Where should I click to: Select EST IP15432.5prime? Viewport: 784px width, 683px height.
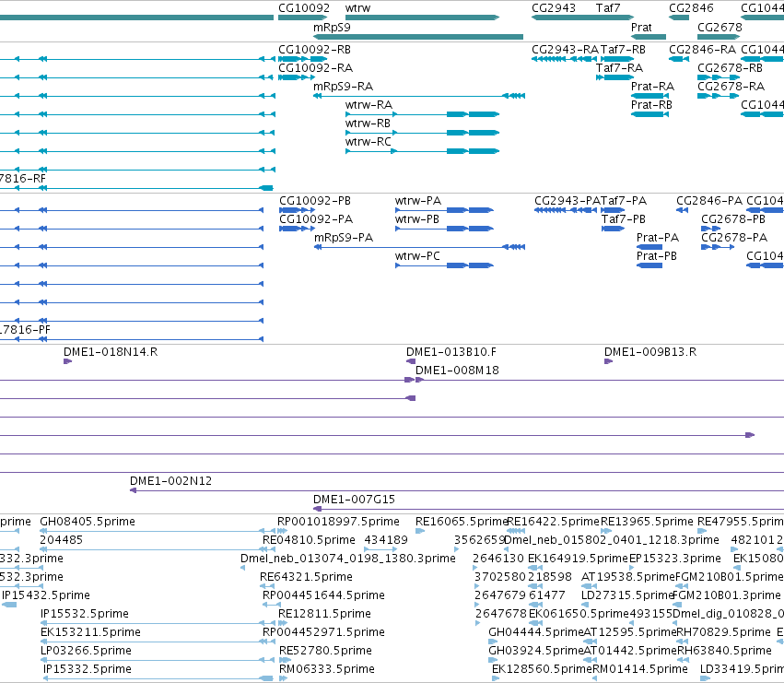(x=46, y=595)
